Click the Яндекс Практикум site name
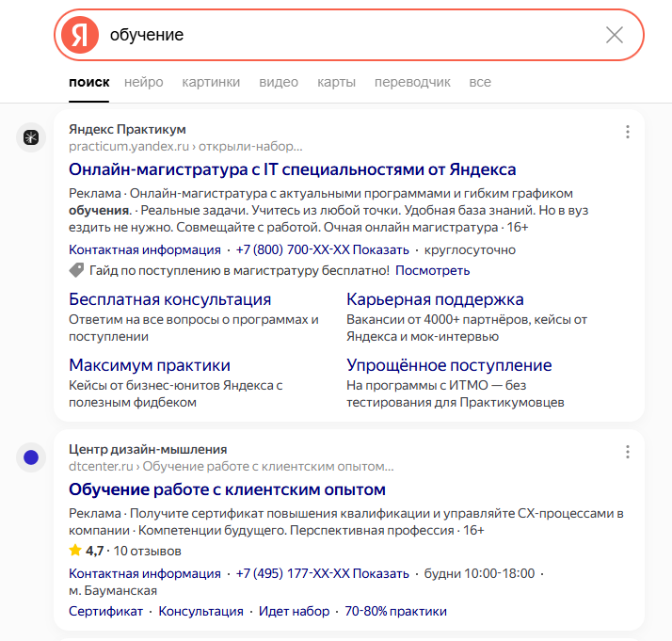Screen dimensions: 672x641 pyautogui.click(x=127, y=129)
